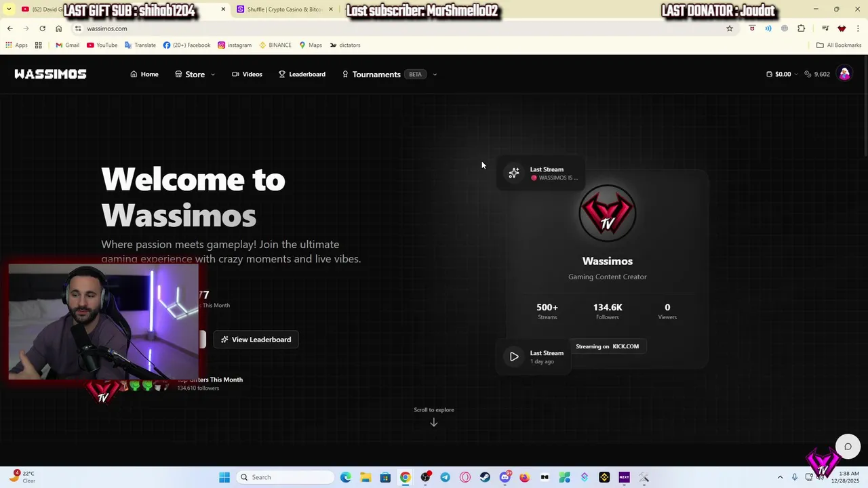Click the taskbar Search box
Image resolution: width=868 pixels, height=488 pixels.
(x=285, y=477)
